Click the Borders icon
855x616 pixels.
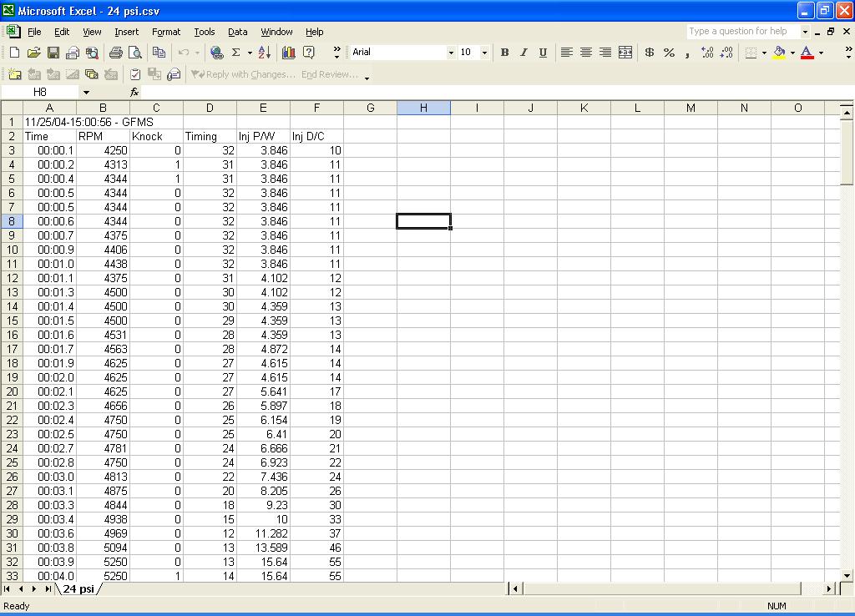tap(751, 53)
